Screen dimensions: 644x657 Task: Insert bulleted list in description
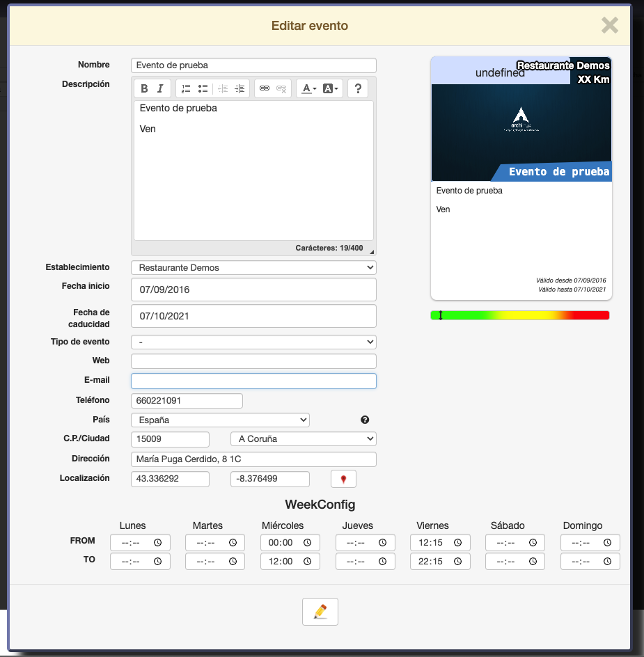(x=203, y=88)
